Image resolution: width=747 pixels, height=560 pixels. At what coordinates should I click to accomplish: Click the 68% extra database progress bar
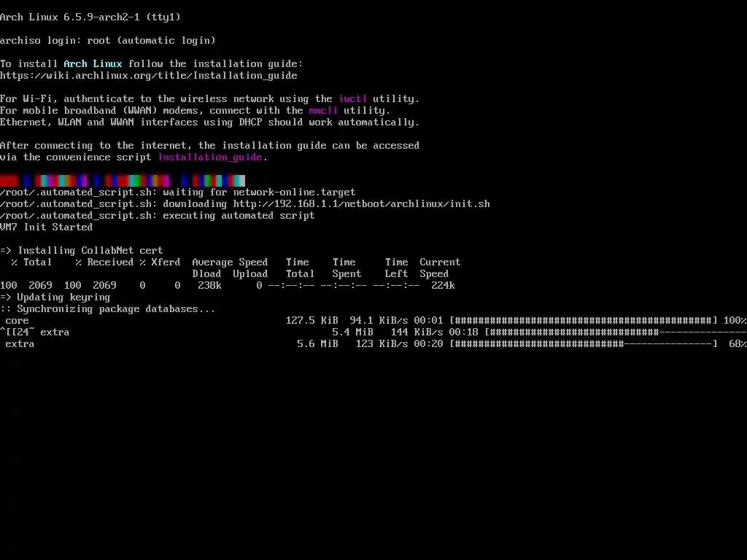point(584,344)
